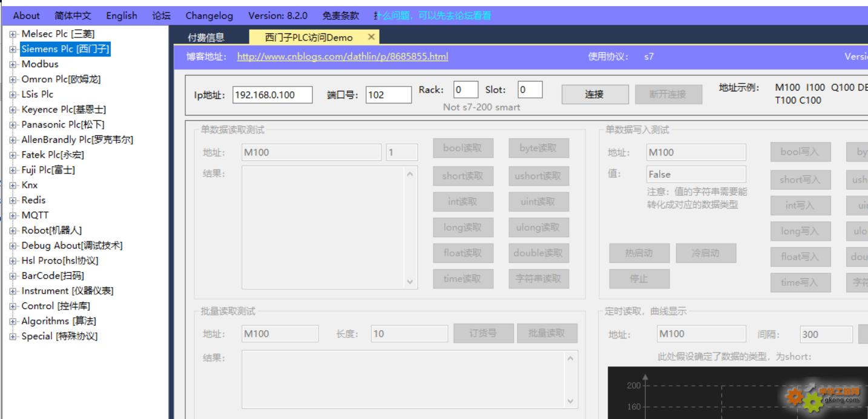
Task: Click the 冷启动 cold start button
Action: pyautogui.click(x=706, y=253)
